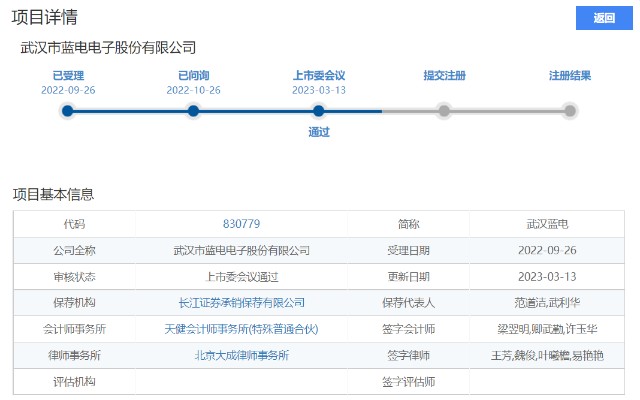
Task: Select the 提交注册 timeline dot
Action: point(444,111)
